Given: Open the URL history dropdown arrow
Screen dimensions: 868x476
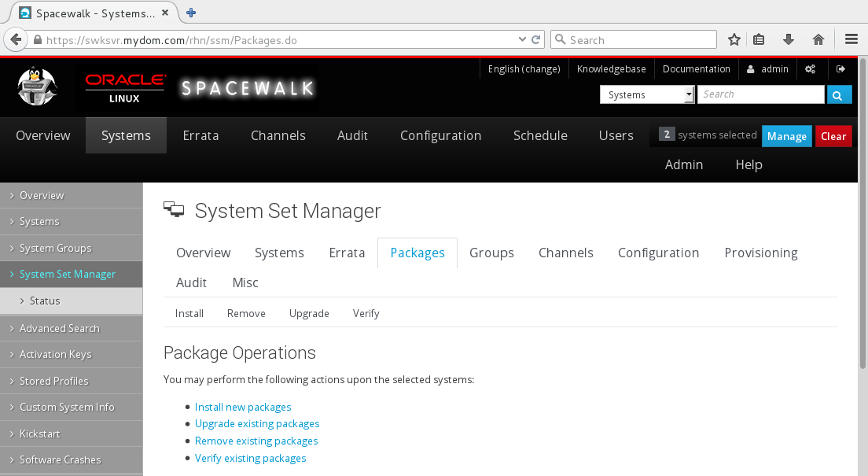Looking at the screenshot, I should coord(522,40).
